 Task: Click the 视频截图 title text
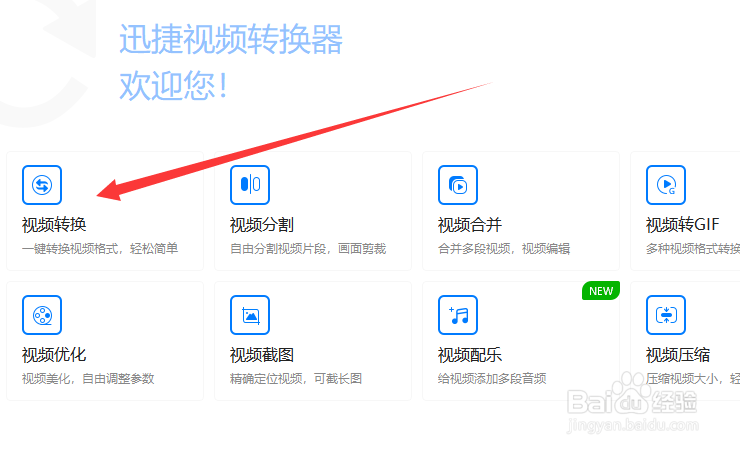[x=262, y=355]
